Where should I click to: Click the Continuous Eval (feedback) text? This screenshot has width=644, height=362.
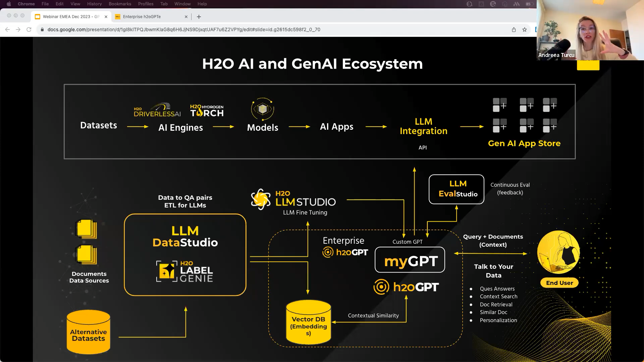tap(510, 189)
